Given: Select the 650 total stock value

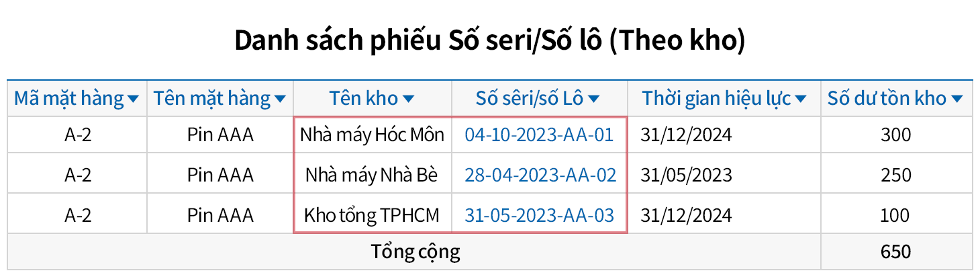Looking at the screenshot, I should pyautogui.click(x=895, y=252).
